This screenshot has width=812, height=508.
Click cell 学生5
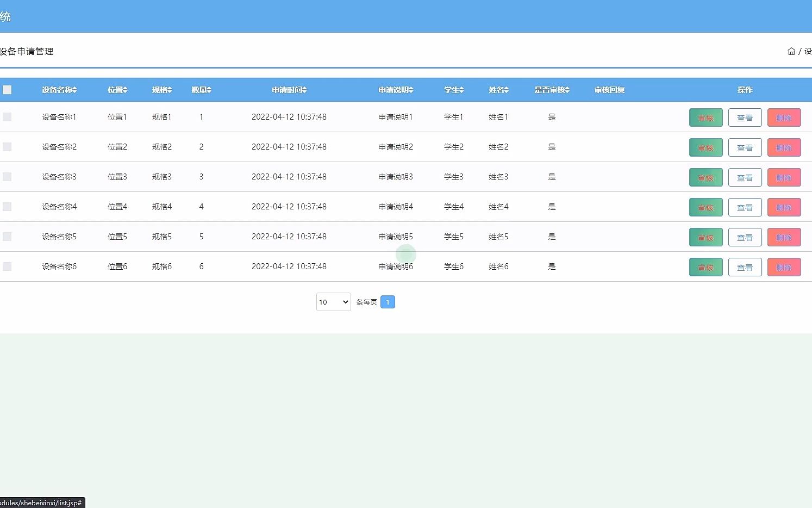coord(454,237)
